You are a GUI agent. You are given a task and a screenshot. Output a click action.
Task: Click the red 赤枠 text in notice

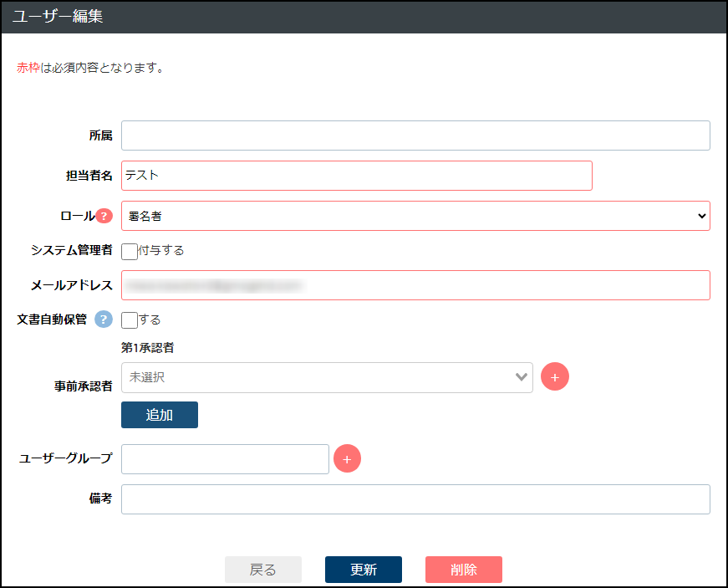tap(28, 68)
